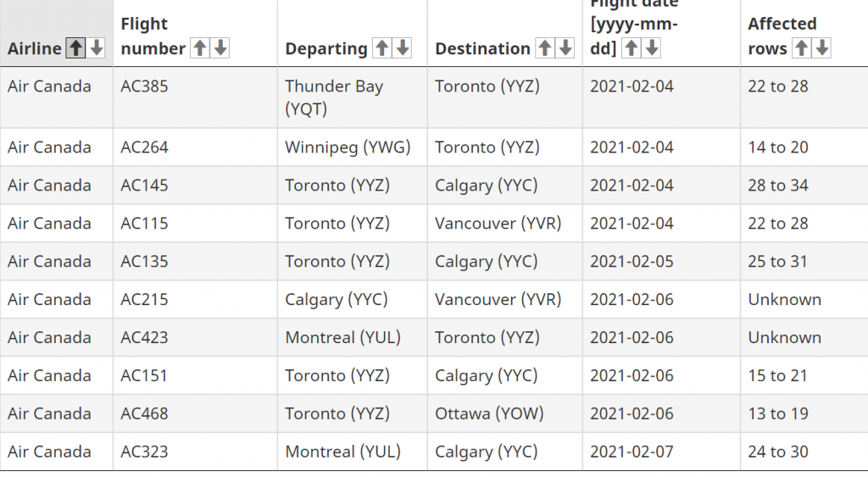Sort Destination column ascending
This screenshot has height=477, width=868.
coord(545,48)
